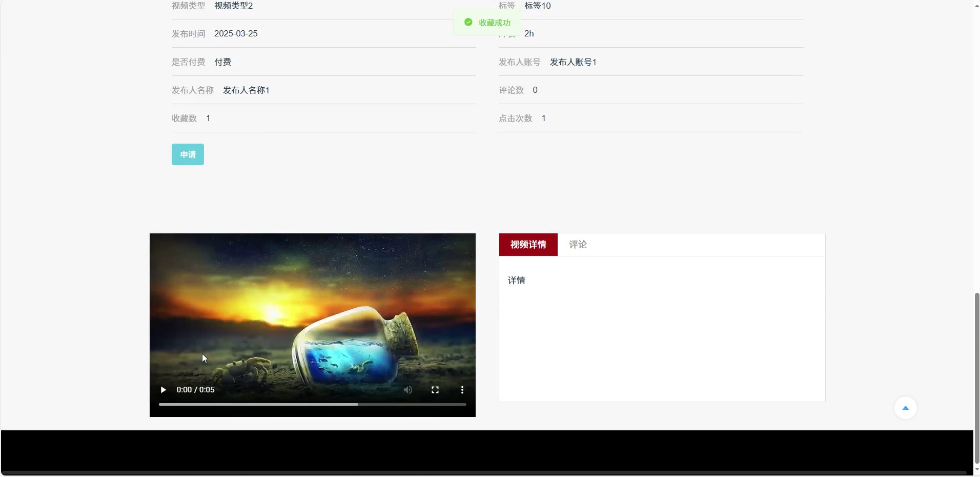Click the horizontal scrollbar at bottom
This screenshot has height=477, width=980.
(x=484, y=472)
